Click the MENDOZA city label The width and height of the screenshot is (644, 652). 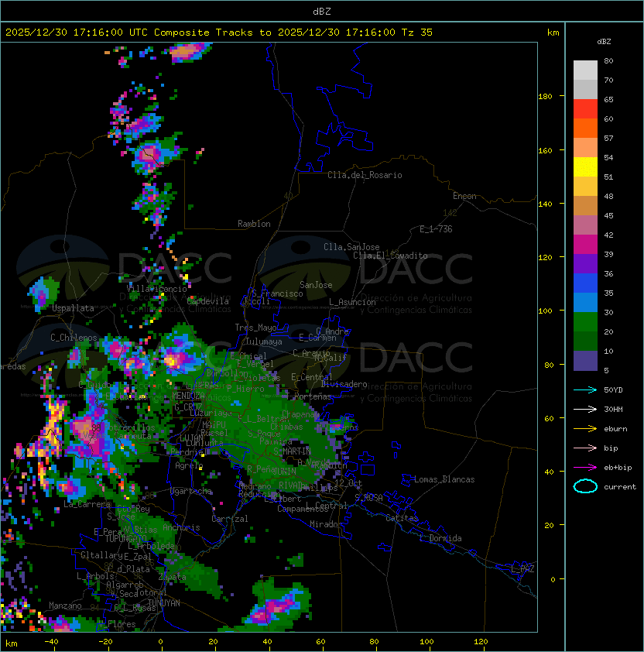coord(188,396)
